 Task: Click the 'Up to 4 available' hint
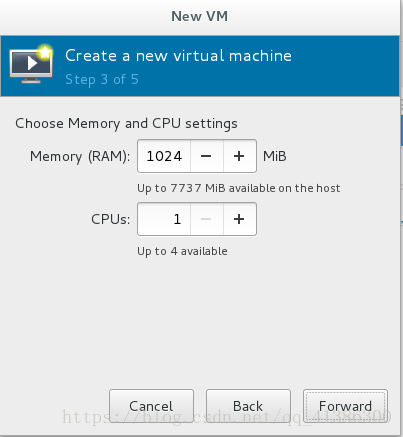(x=182, y=251)
